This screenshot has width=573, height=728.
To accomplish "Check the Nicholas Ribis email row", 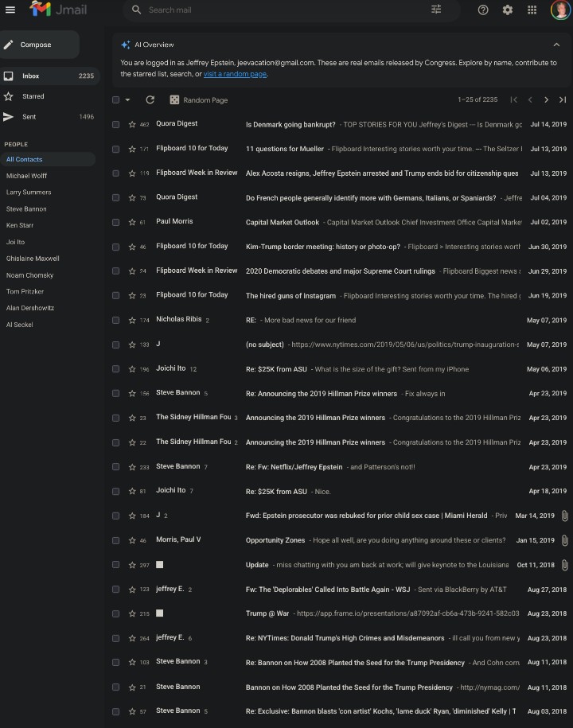I will click(115, 321).
